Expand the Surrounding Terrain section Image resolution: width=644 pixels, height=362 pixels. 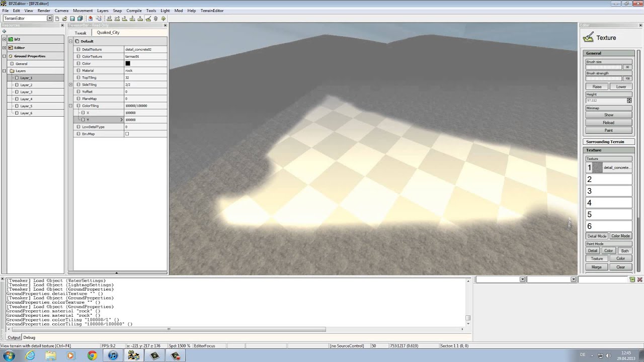(609, 142)
